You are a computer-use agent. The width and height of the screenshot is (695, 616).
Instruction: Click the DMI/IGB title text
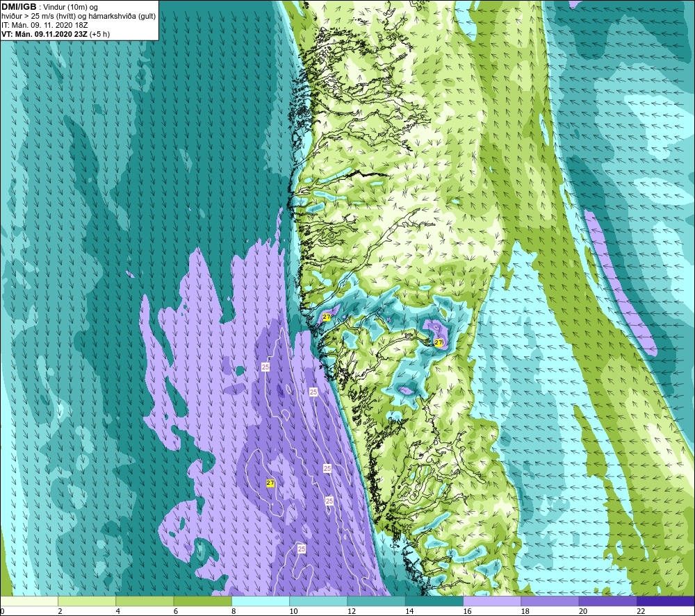point(19,7)
